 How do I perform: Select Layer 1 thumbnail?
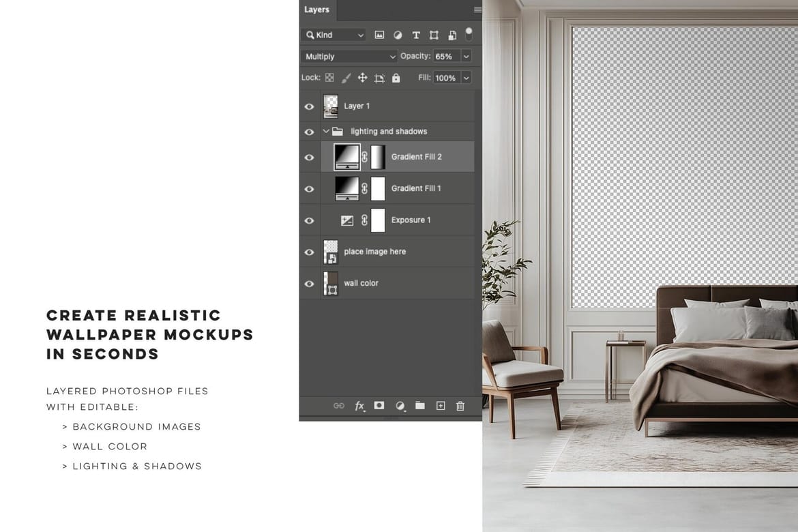[x=331, y=106]
